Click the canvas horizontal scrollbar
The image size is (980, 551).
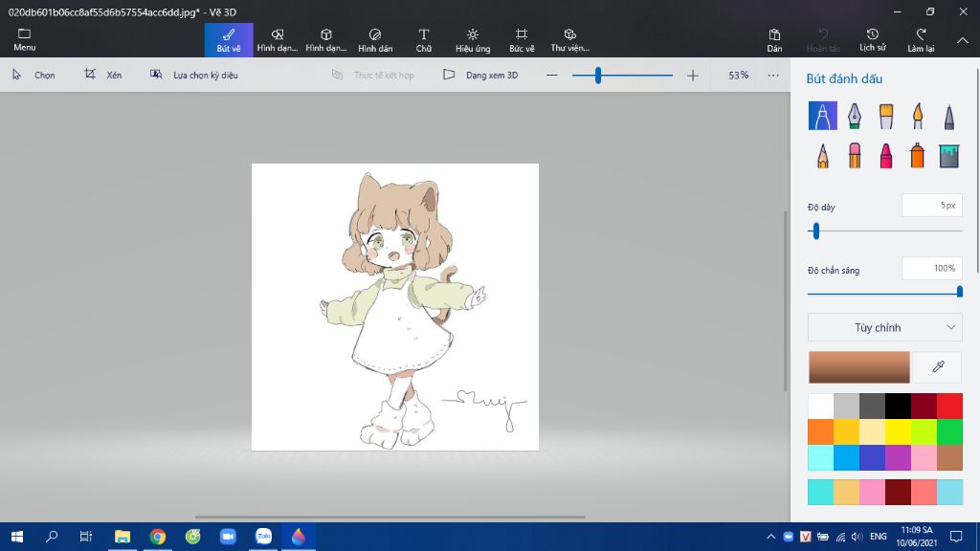pyautogui.click(x=390, y=518)
